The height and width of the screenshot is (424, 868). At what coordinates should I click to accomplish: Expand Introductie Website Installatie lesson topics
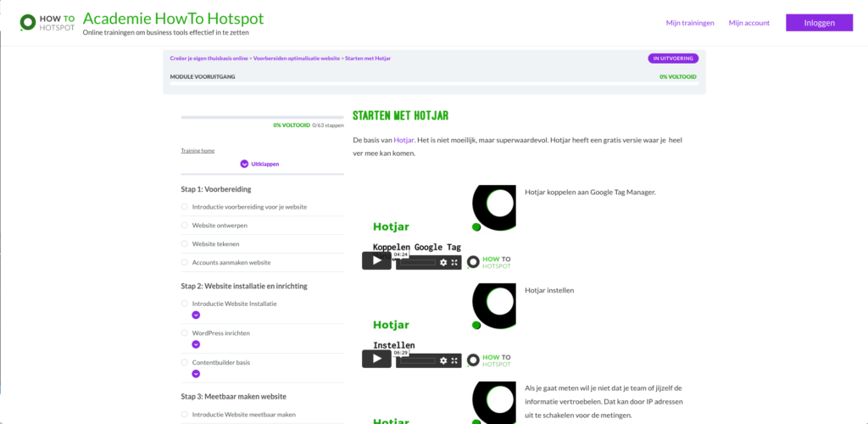coord(196,315)
